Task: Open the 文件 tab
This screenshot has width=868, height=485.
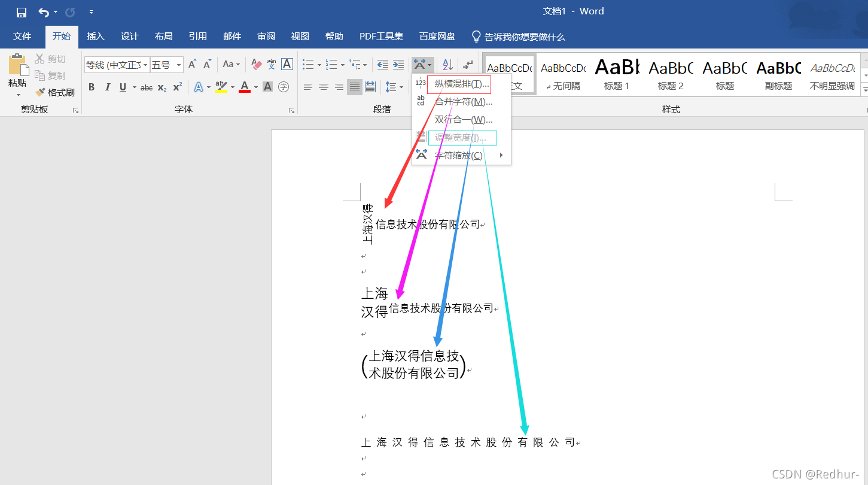Action: 22,37
